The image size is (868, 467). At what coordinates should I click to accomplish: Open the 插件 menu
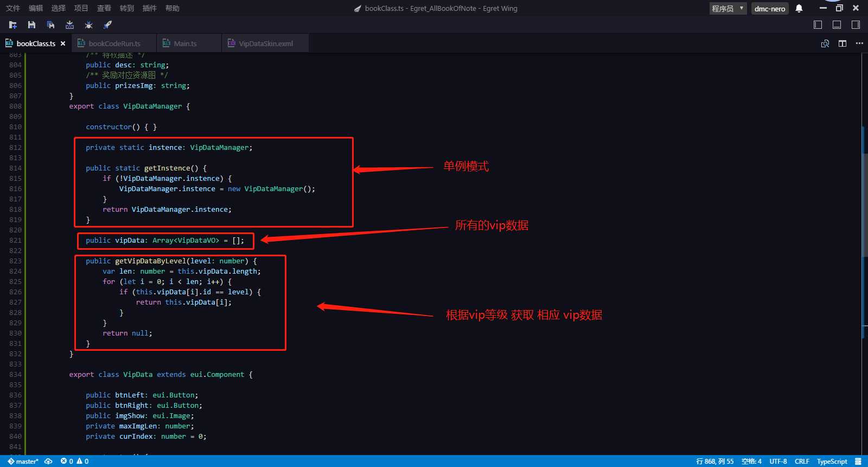click(x=150, y=8)
